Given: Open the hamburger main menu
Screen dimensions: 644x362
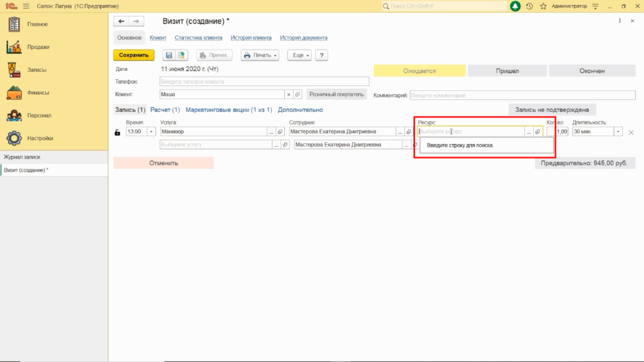Looking at the screenshot, I should (x=26, y=6).
